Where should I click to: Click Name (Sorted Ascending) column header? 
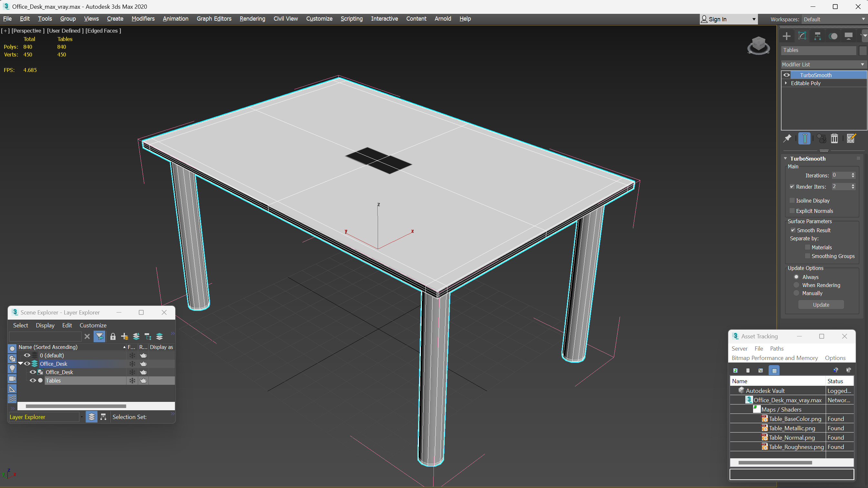[x=72, y=347]
